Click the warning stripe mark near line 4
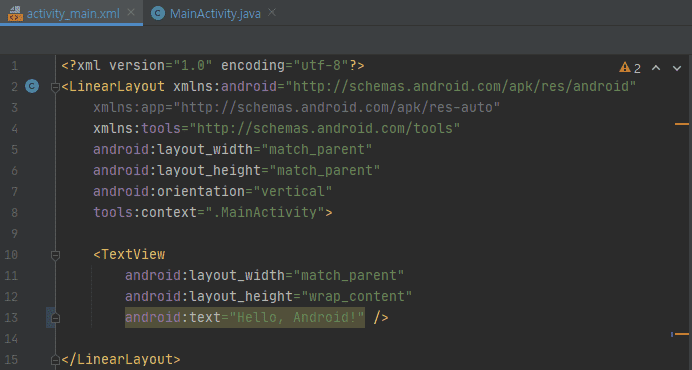 [x=682, y=124]
